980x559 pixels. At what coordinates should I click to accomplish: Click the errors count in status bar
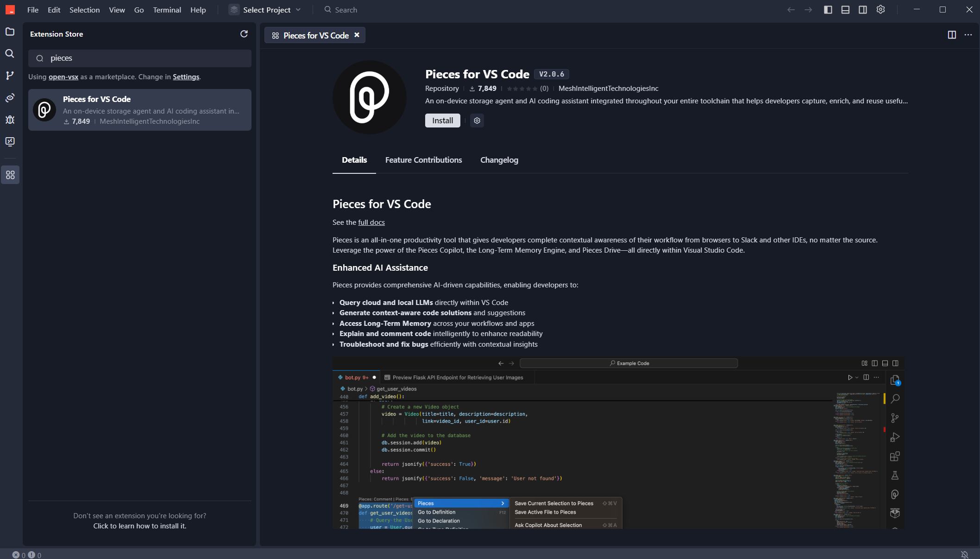(x=19, y=555)
